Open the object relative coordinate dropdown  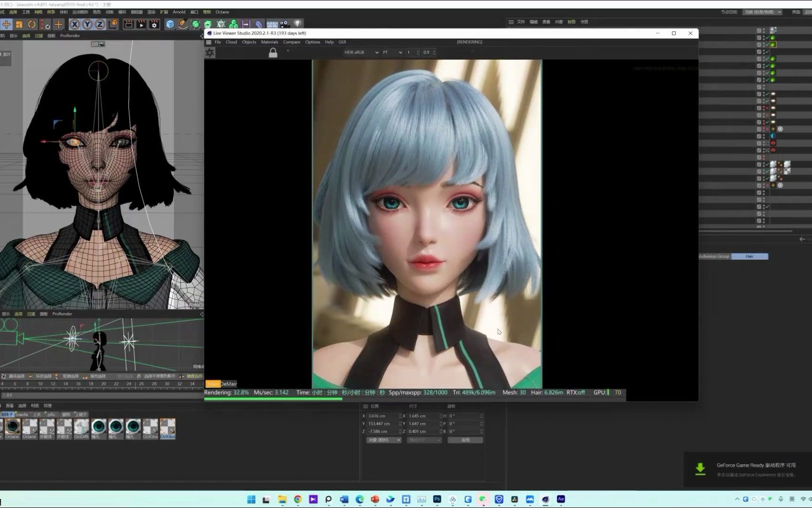click(384, 440)
